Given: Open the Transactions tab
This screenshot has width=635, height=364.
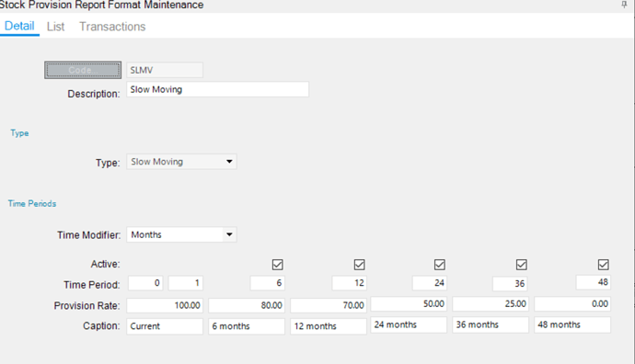Looking at the screenshot, I should [112, 27].
